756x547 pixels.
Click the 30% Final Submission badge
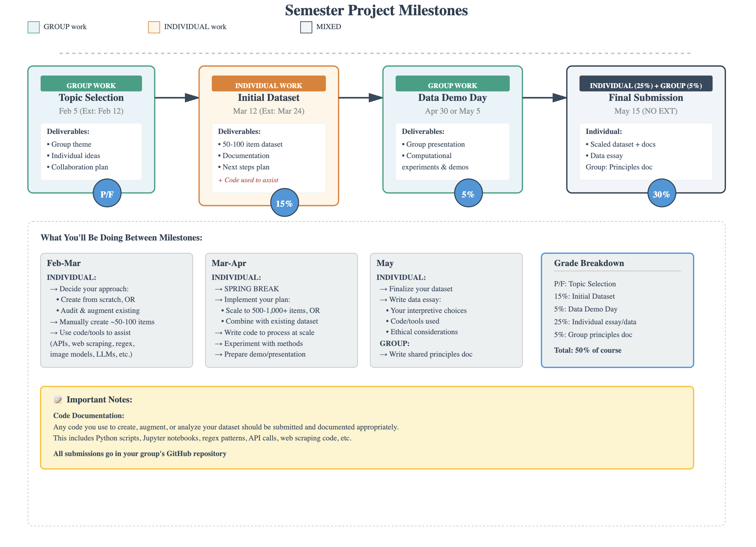(x=662, y=193)
